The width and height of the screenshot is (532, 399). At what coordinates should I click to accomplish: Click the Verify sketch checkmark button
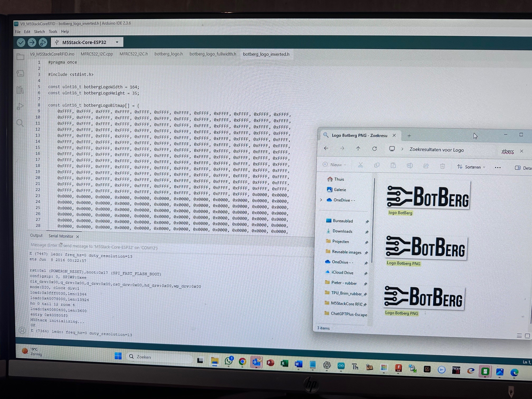21,42
